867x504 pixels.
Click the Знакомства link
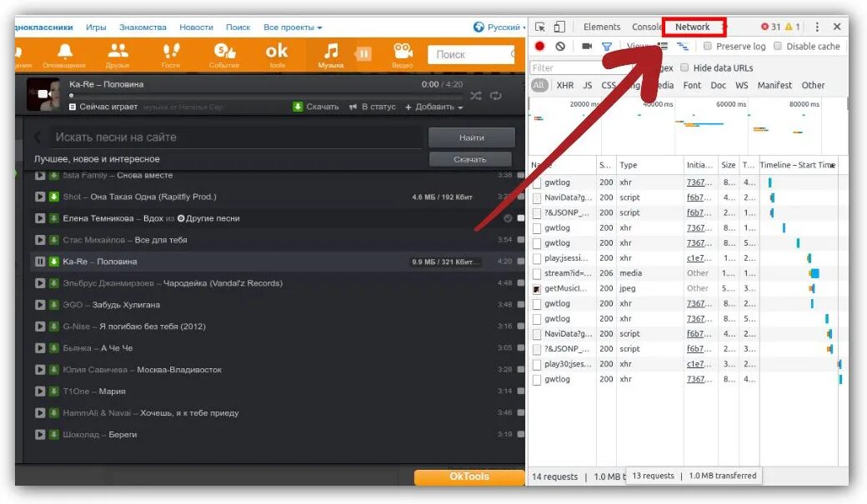143,27
